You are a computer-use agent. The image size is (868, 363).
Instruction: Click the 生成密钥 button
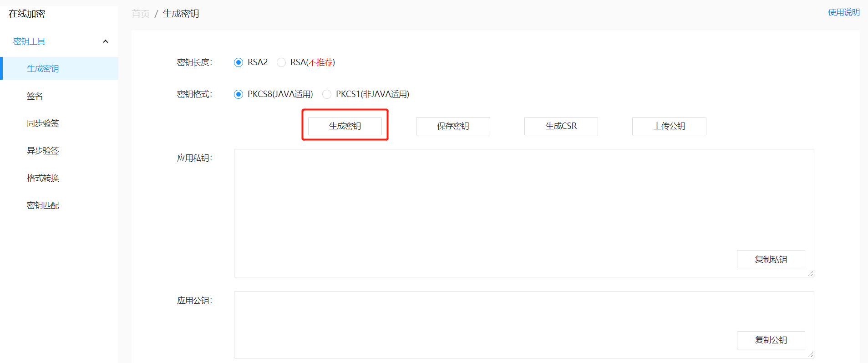point(345,126)
